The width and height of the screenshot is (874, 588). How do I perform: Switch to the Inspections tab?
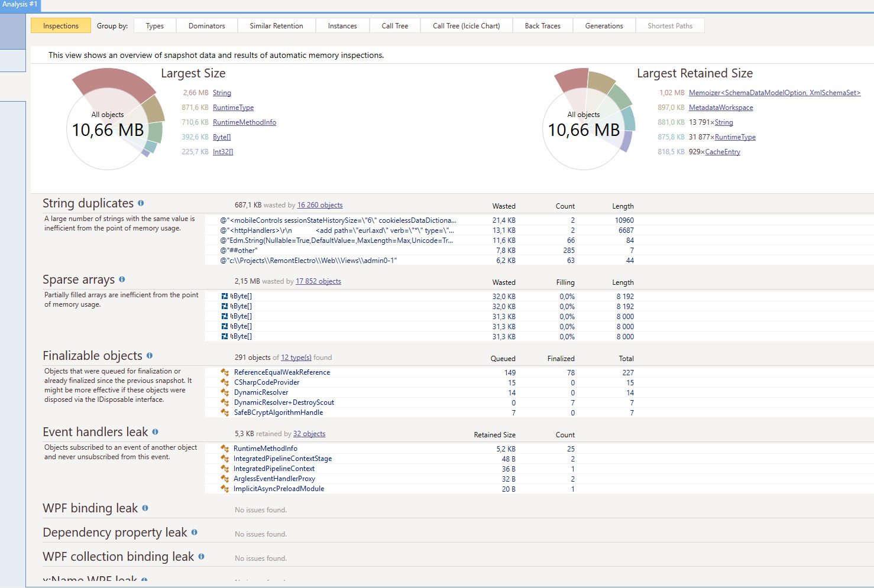coord(61,26)
